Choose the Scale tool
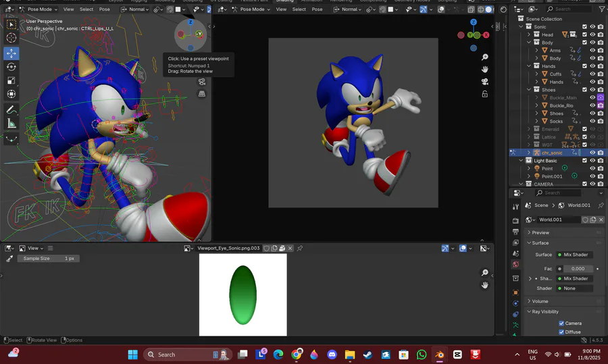 [x=11, y=80]
